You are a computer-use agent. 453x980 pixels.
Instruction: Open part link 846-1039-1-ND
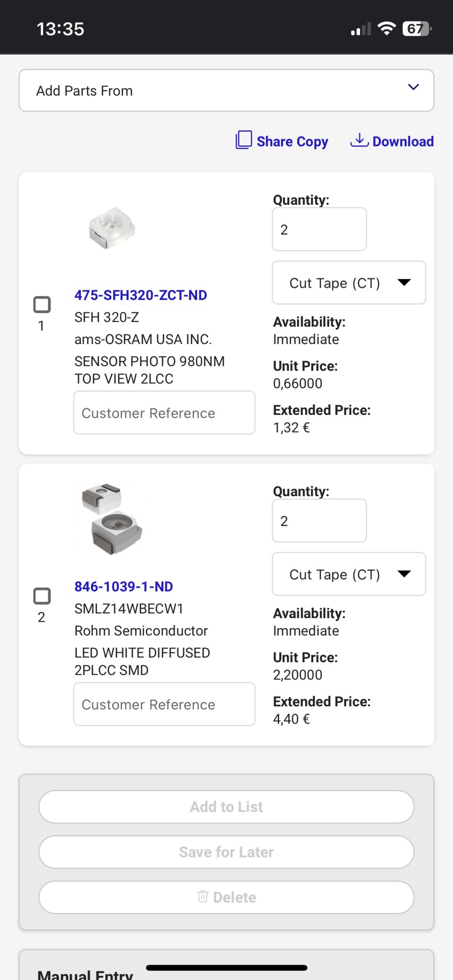124,587
